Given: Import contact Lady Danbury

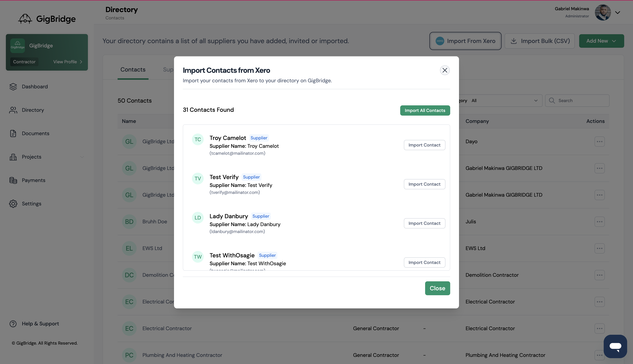Looking at the screenshot, I should click(424, 223).
